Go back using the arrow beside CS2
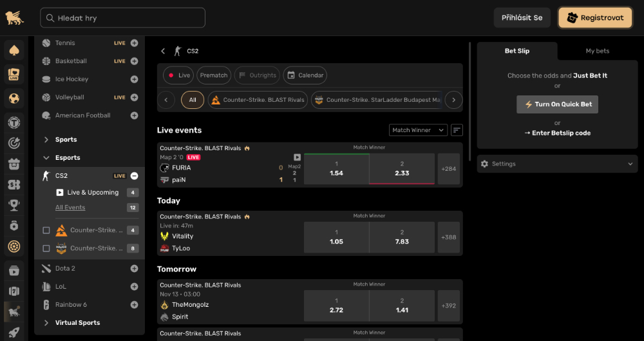Image resolution: width=644 pixels, height=341 pixels. point(163,51)
